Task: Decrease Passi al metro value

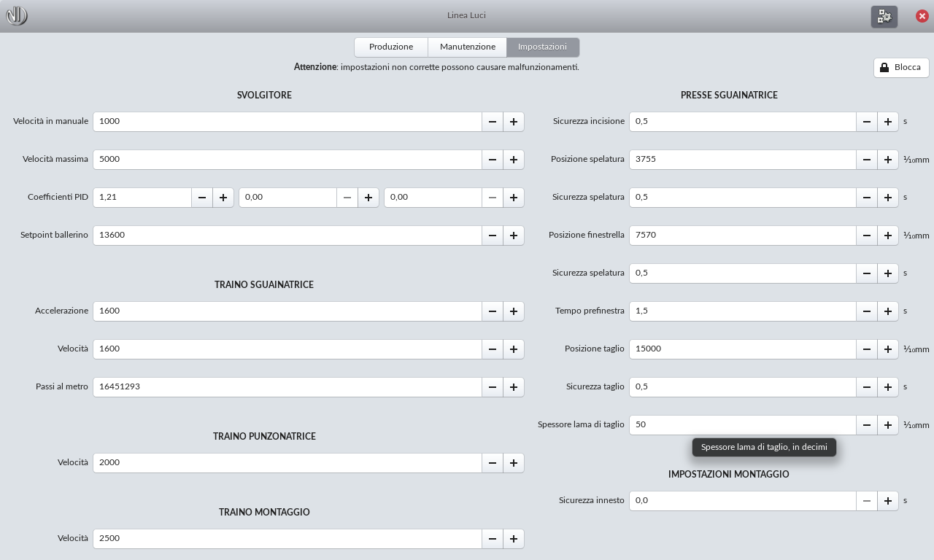Action: (x=493, y=387)
